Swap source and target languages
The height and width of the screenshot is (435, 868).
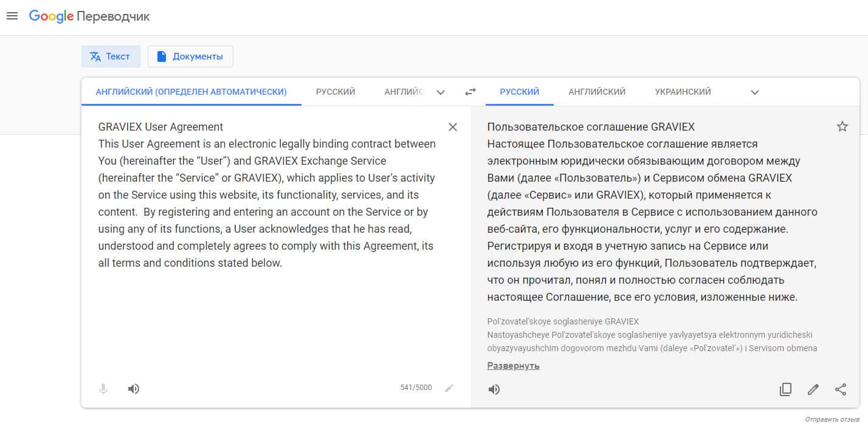(x=470, y=92)
